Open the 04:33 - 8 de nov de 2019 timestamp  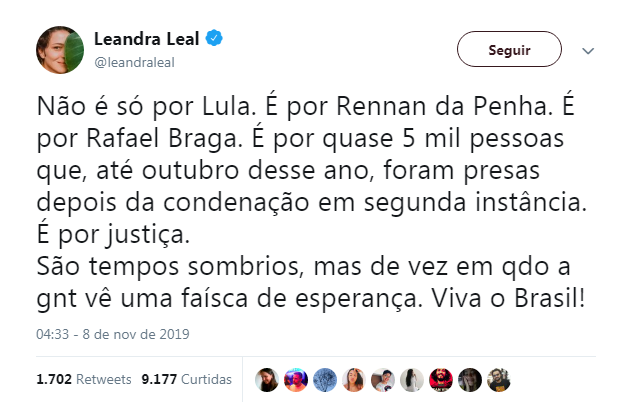click(x=112, y=333)
